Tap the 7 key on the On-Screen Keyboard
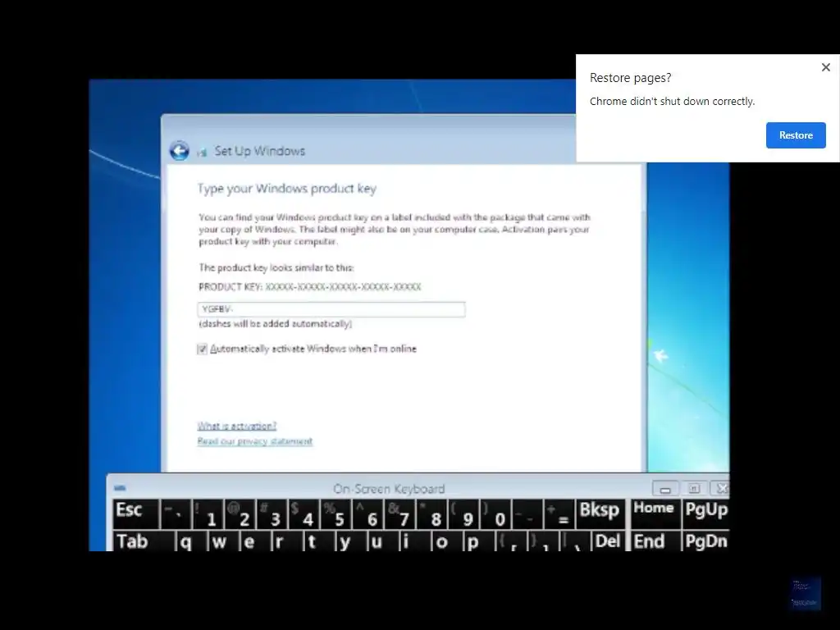This screenshot has height=630, width=840. [399, 514]
